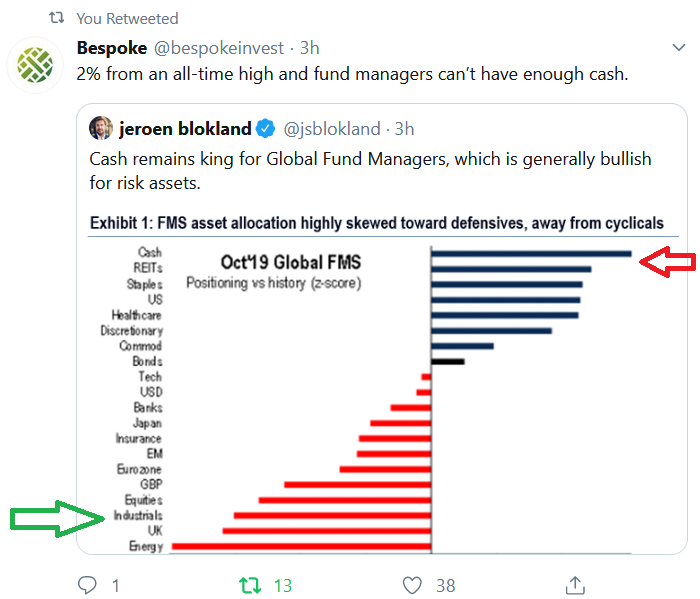Image resolution: width=700 pixels, height=599 pixels.
Task: Open jeroen blokland's profile photo
Action: click(x=101, y=128)
